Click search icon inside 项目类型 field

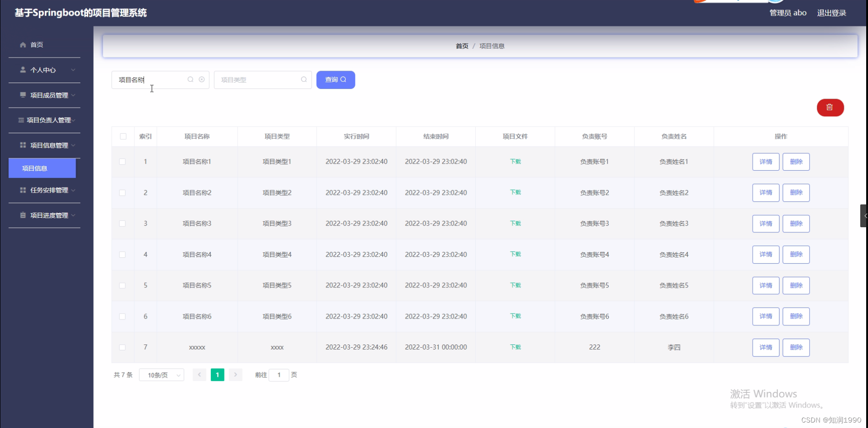pyautogui.click(x=304, y=79)
